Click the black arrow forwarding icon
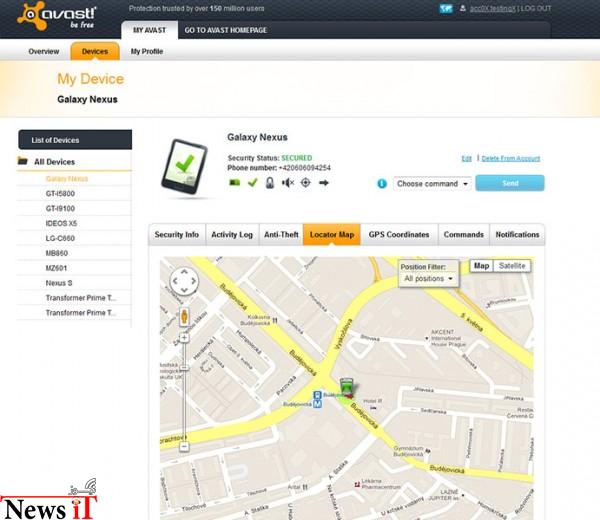The image size is (600, 520). [x=324, y=183]
